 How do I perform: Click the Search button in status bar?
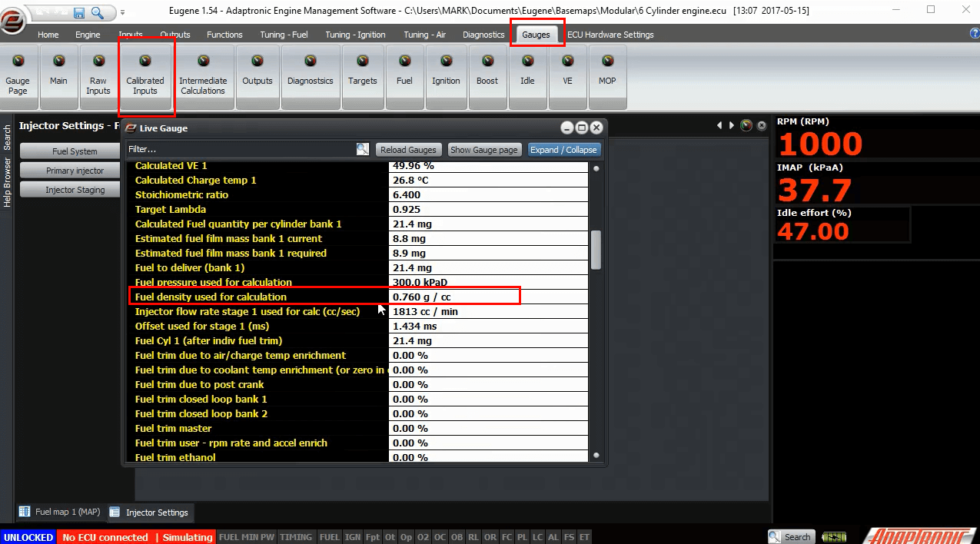[791, 536]
